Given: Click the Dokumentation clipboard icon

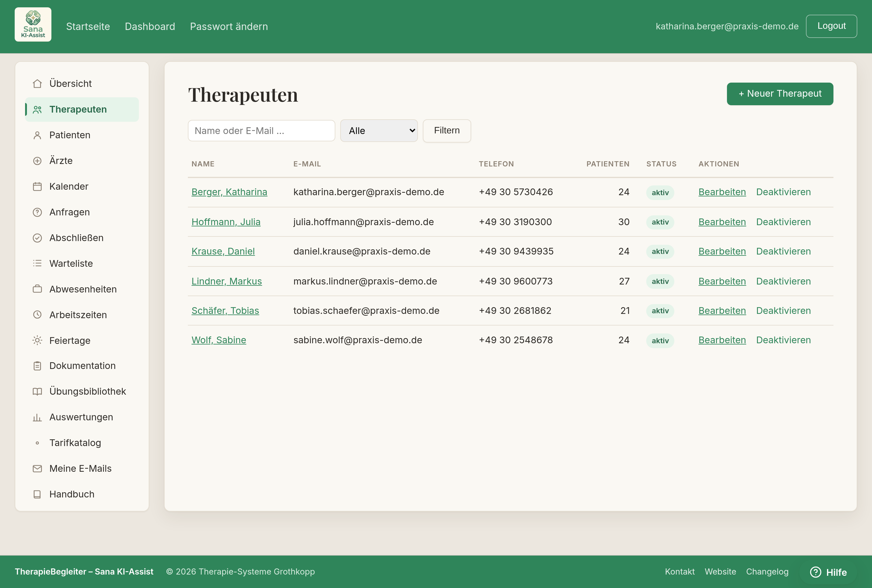Looking at the screenshot, I should coord(37,366).
